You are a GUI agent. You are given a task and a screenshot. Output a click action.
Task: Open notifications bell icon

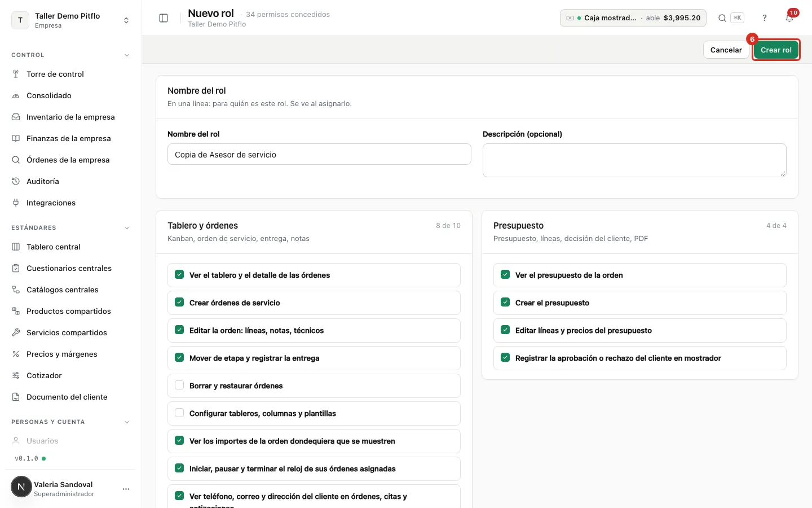(789, 18)
